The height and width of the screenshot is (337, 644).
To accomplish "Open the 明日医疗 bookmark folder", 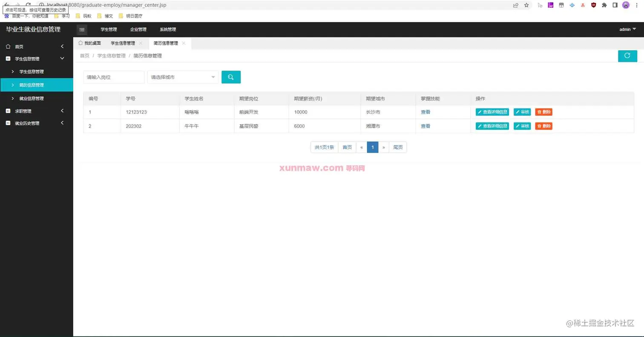I will (x=130, y=16).
